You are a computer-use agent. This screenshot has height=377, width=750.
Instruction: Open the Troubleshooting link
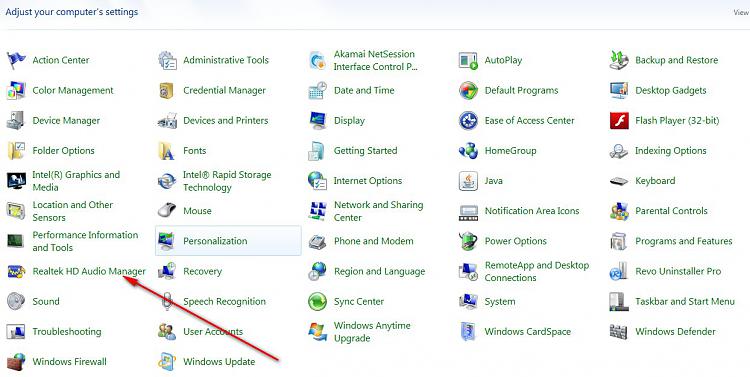tap(67, 332)
